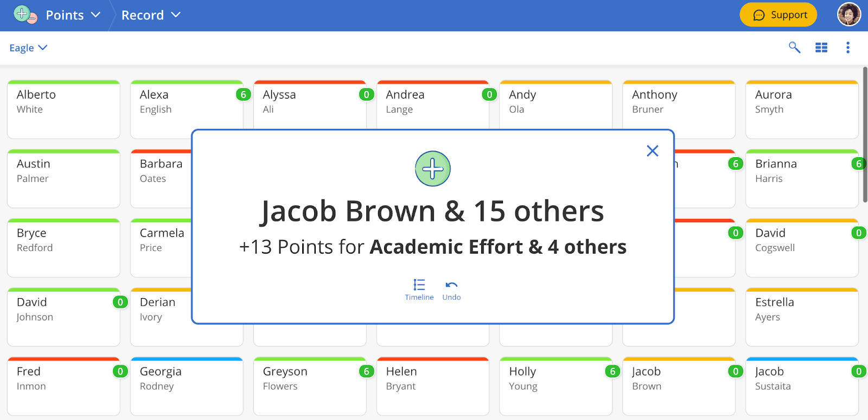Image resolution: width=868 pixels, height=420 pixels.
Task: Expand the Eagle class selector
Action: (x=28, y=48)
